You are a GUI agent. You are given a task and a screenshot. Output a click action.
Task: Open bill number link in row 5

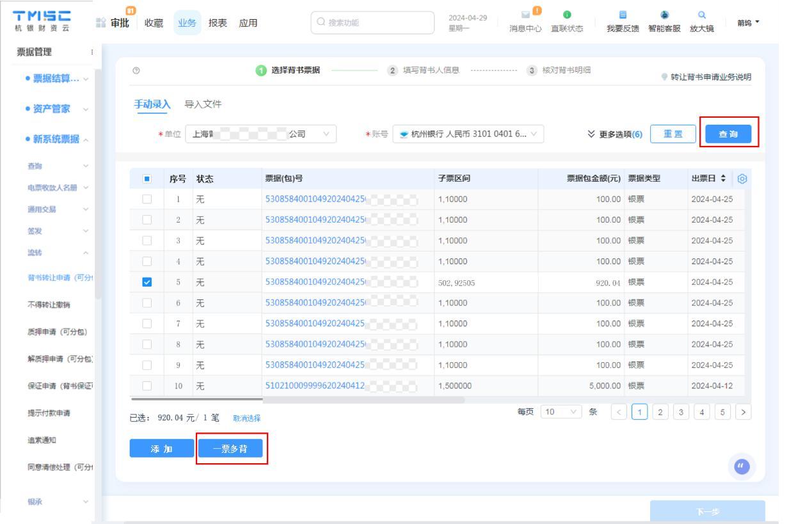click(314, 282)
